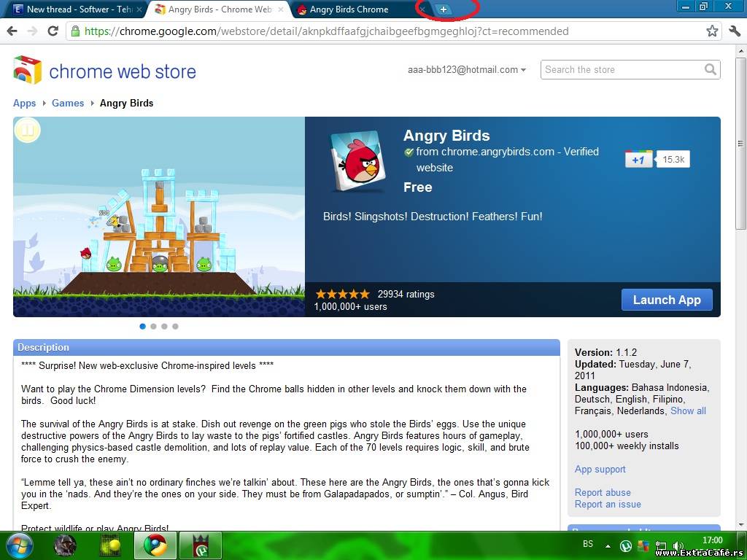Click the green verified checkmark icon
747x560 pixels.
(x=409, y=152)
